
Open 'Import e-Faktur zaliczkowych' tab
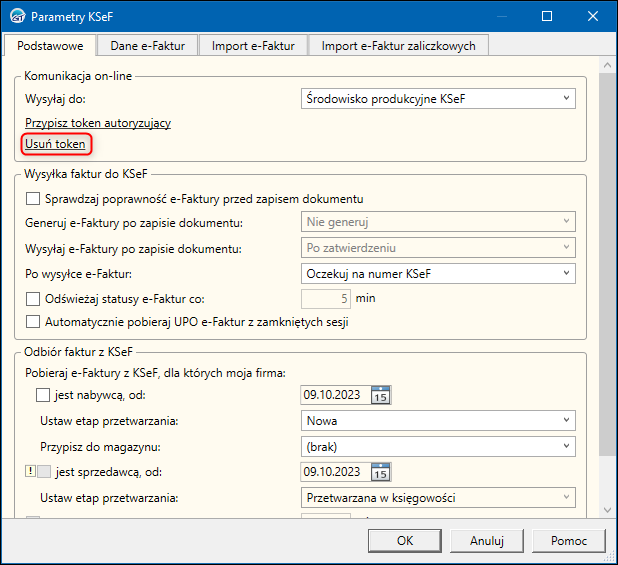(398, 46)
